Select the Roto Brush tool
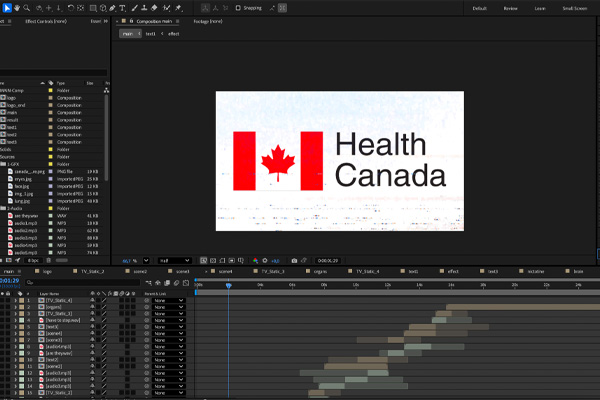The width and height of the screenshot is (600, 400). (x=166, y=8)
